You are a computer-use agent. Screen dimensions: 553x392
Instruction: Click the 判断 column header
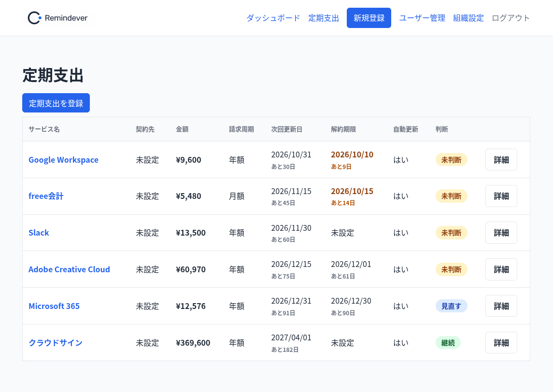pos(441,129)
